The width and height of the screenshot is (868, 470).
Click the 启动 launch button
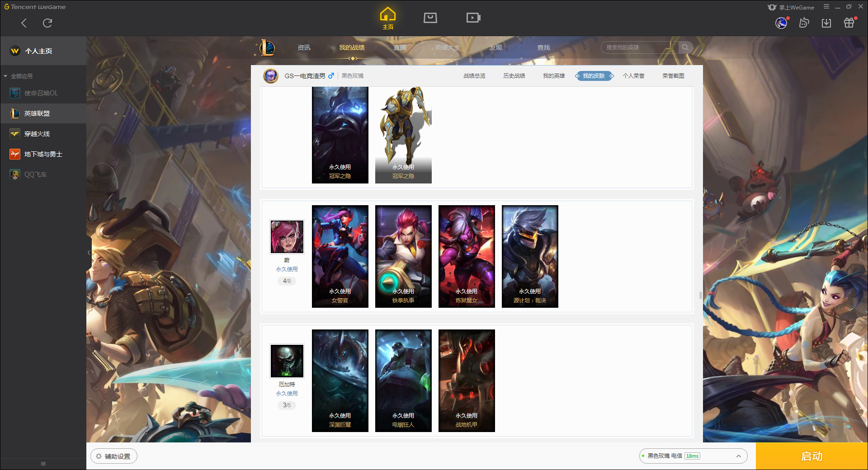coord(811,456)
